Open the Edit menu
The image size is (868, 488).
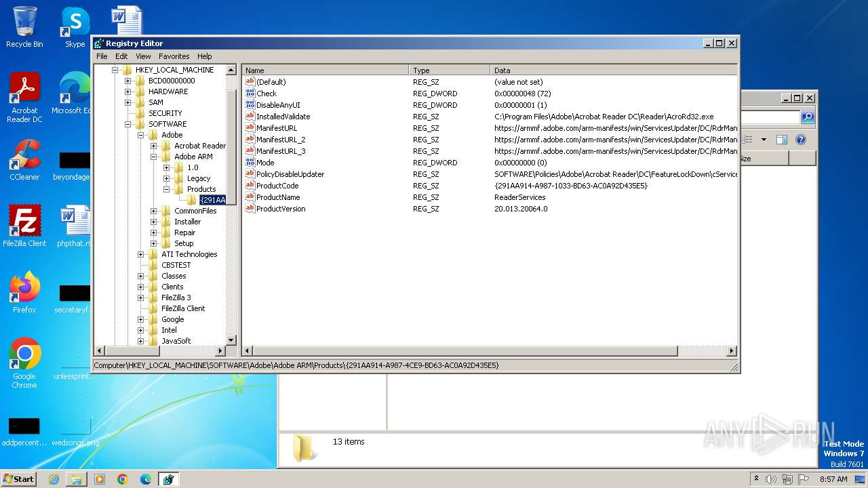click(121, 56)
